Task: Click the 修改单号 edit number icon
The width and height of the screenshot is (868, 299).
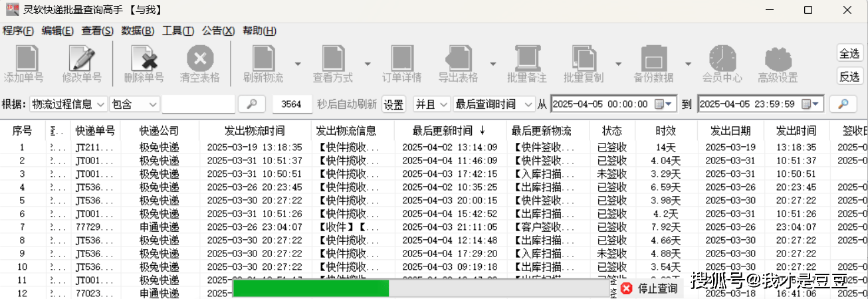Action: [82, 59]
